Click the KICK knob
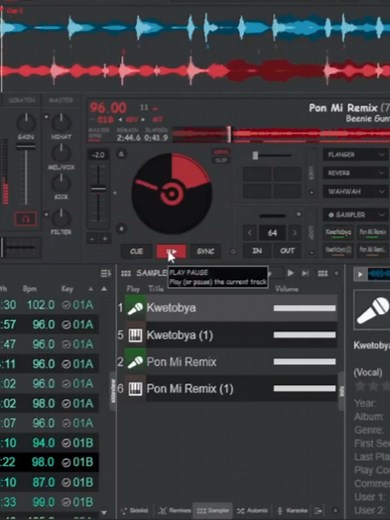390x520 pixels. (61, 183)
